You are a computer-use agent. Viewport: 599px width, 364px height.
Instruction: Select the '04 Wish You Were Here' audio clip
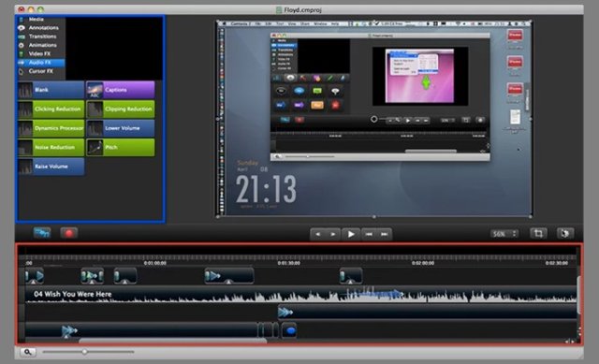click(301, 295)
